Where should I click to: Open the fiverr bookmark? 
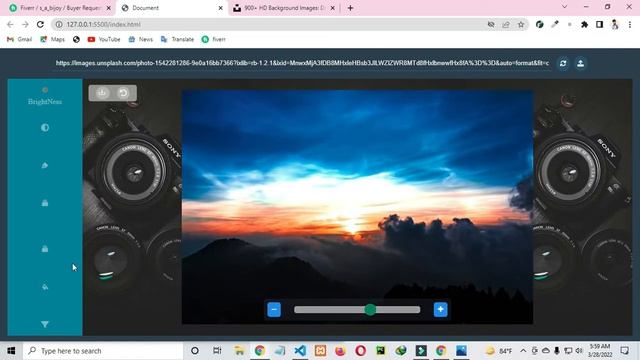(x=213, y=39)
